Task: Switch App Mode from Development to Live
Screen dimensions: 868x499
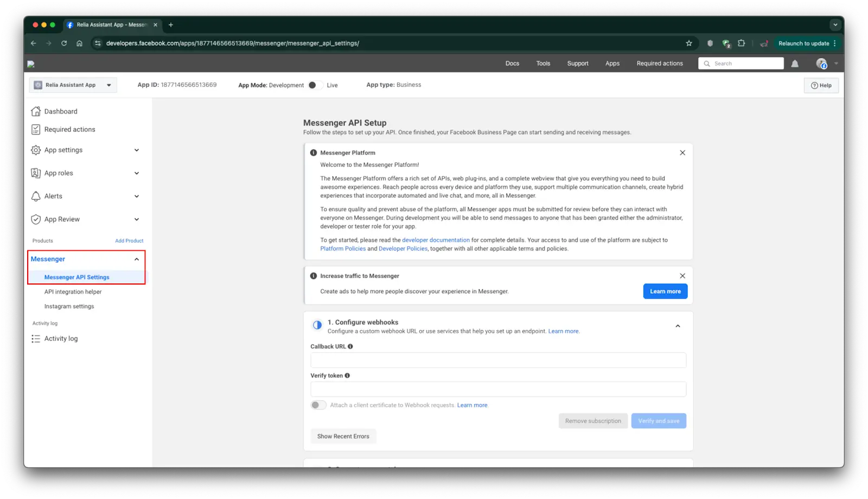Action: coord(314,85)
